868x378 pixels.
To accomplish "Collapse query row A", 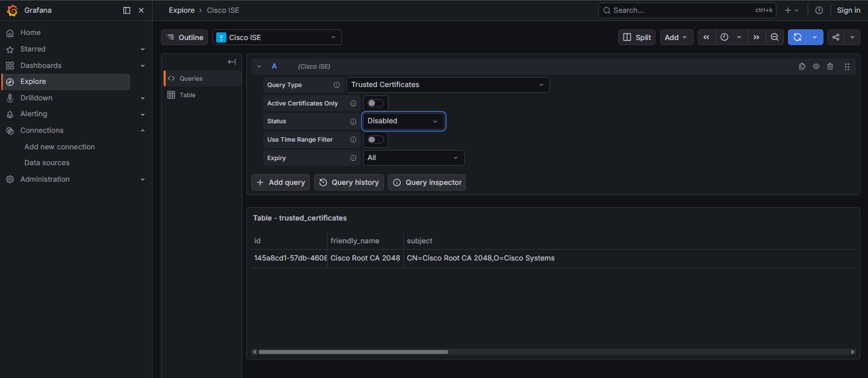I will pos(259,66).
